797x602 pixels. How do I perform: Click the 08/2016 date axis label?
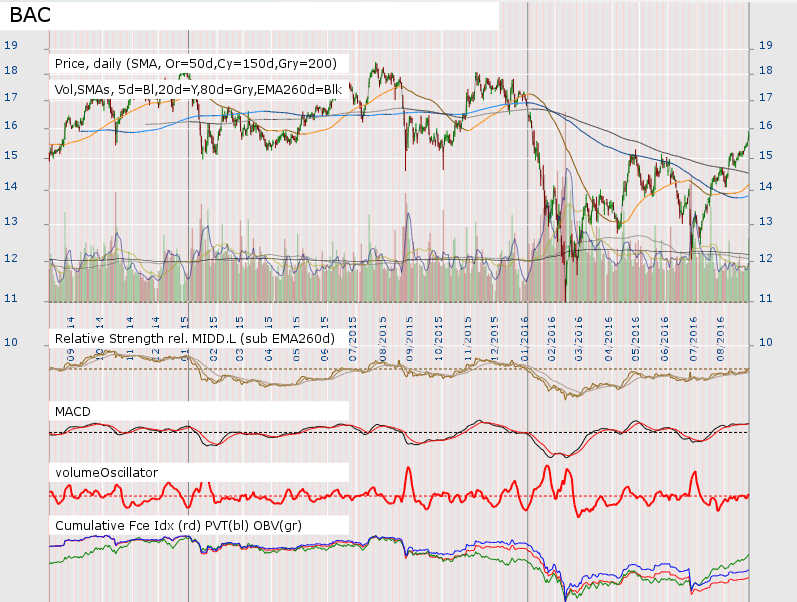pyautogui.click(x=721, y=339)
